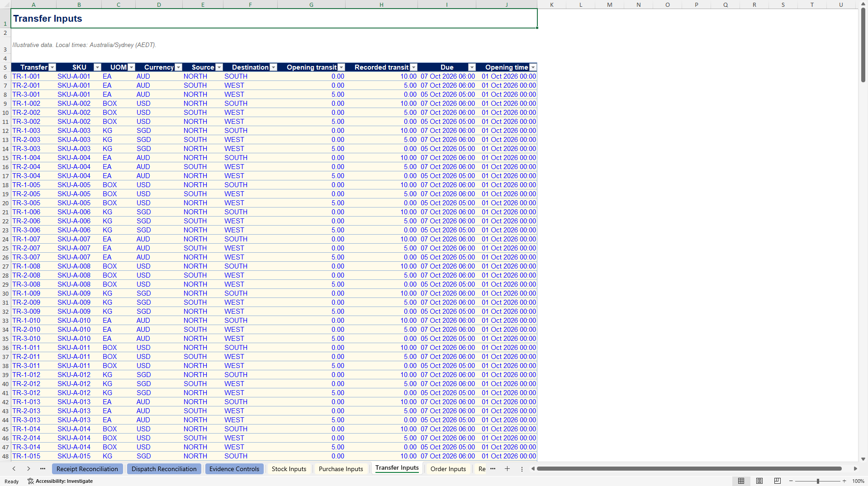Click the vertical scrollbar up arrow
This screenshot has width=868, height=486.
point(863,4)
